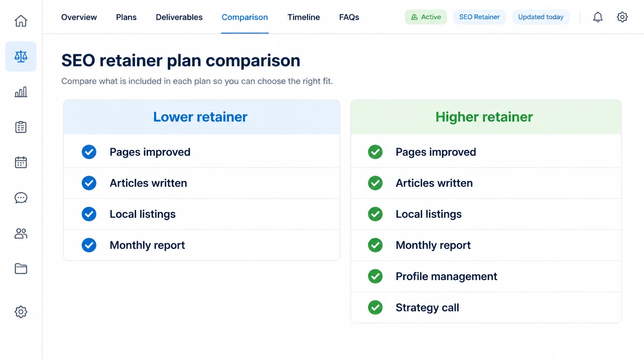Select the balance scale comparison icon
The width and height of the screenshot is (644, 360).
[21, 56]
